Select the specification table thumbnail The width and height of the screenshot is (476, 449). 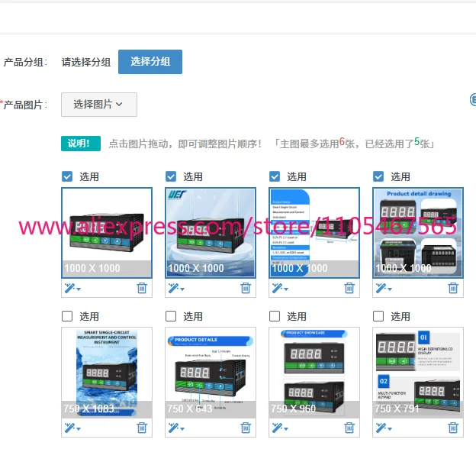click(x=314, y=233)
